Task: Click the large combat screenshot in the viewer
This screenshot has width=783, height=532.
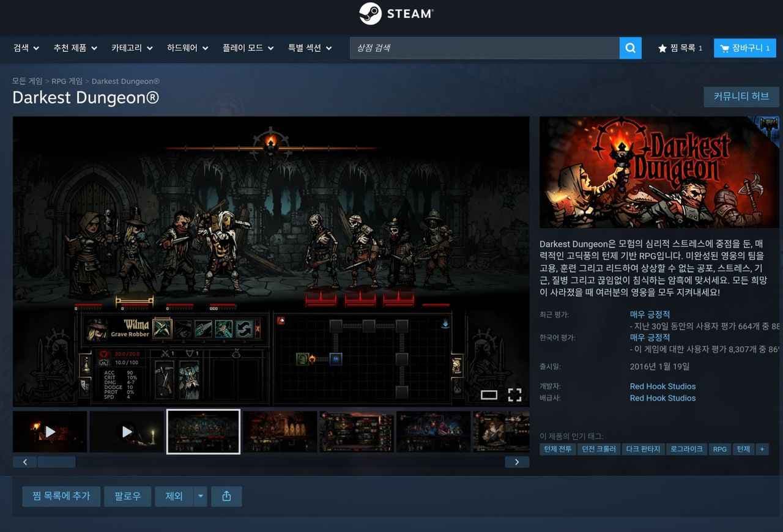Action: 271,261
